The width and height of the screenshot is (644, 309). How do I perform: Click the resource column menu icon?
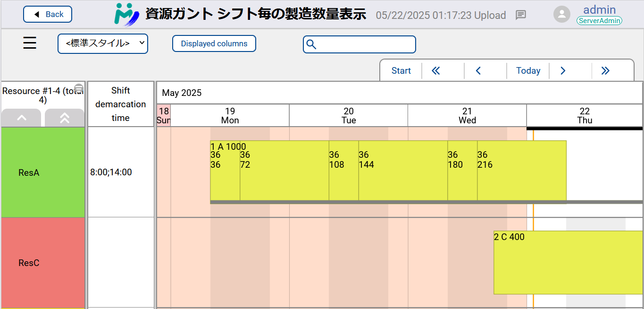tap(79, 88)
